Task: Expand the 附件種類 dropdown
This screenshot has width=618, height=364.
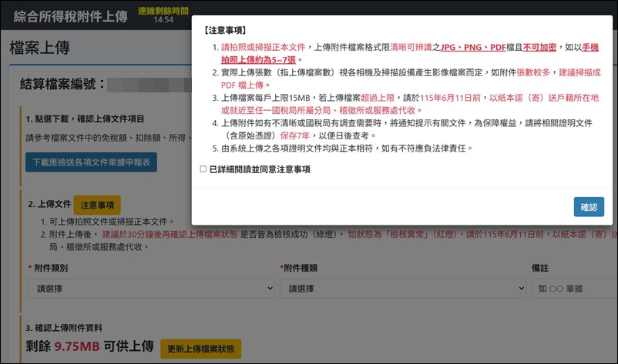Action: pyautogui.click(x=403, y=289)
